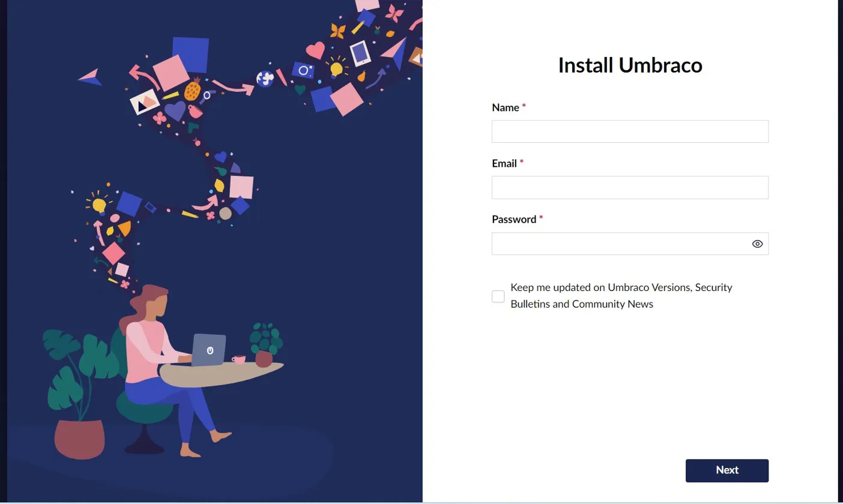Click the Email field label

504,163
